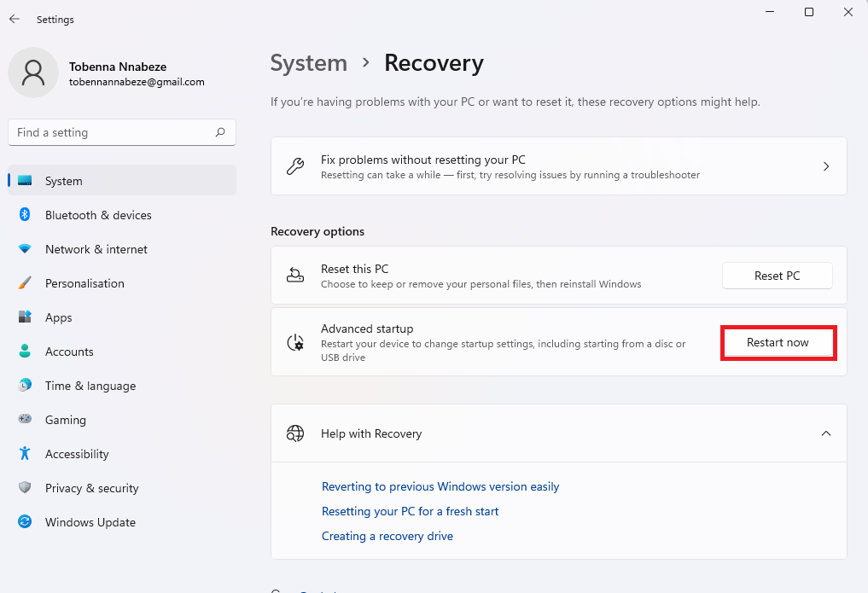The height and width of the screenshot is (593, 868).
Task: Open Reverting to previous Windows version link
Action: [440, 486]
